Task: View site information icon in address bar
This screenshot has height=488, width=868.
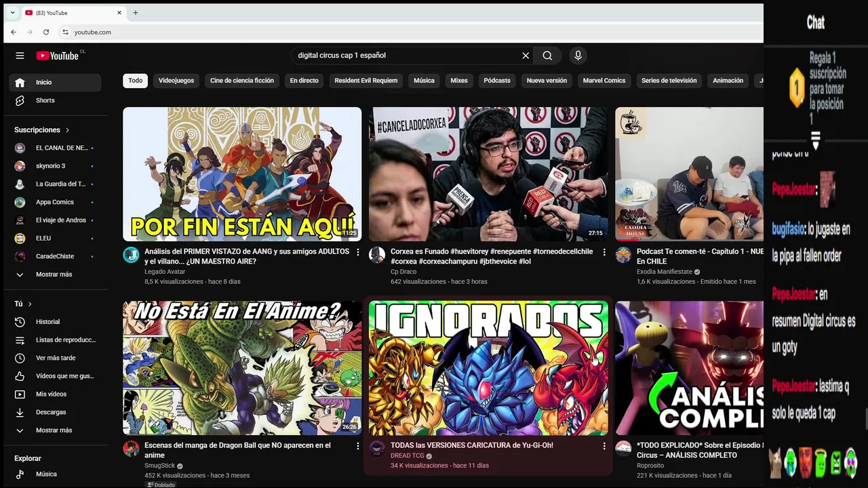Action: click(x=65, y=32)
